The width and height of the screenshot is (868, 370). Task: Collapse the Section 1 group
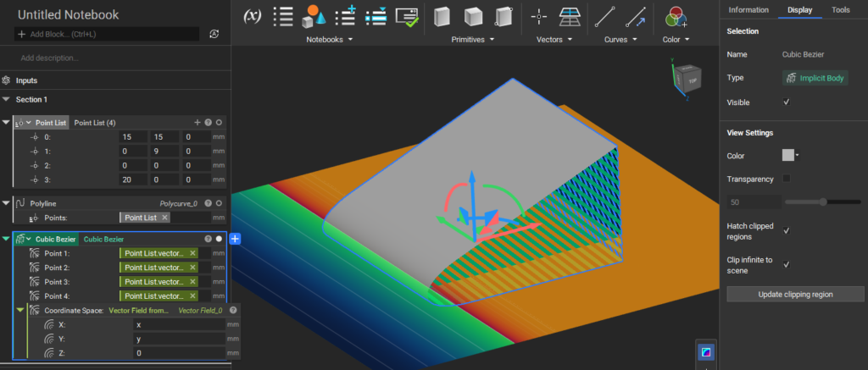pyautogui.click(x=7, y=99)
